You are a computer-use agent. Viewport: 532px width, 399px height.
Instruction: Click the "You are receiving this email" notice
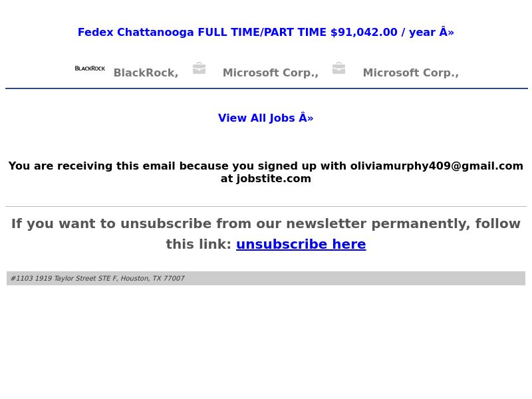[x=265, y=172]
